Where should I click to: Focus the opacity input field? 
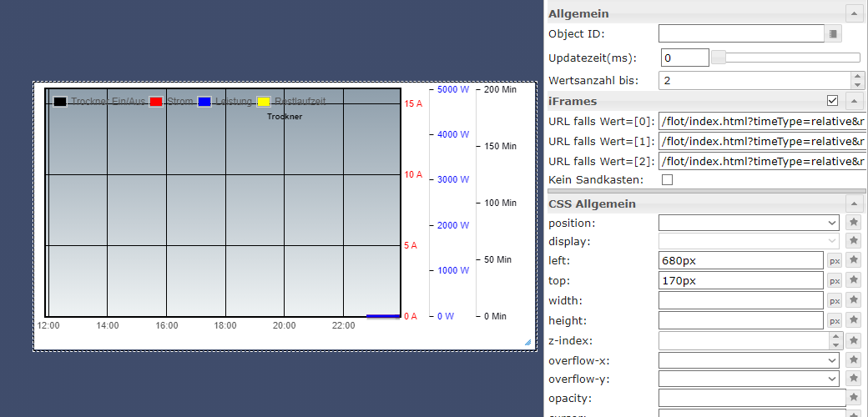[752, 398]
